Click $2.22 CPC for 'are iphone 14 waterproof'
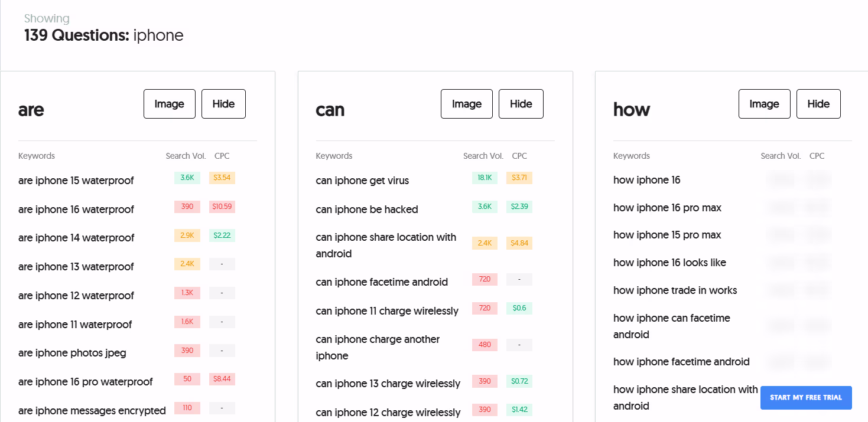The height and width of the screenshot is (422, 868). click(222, 235)
